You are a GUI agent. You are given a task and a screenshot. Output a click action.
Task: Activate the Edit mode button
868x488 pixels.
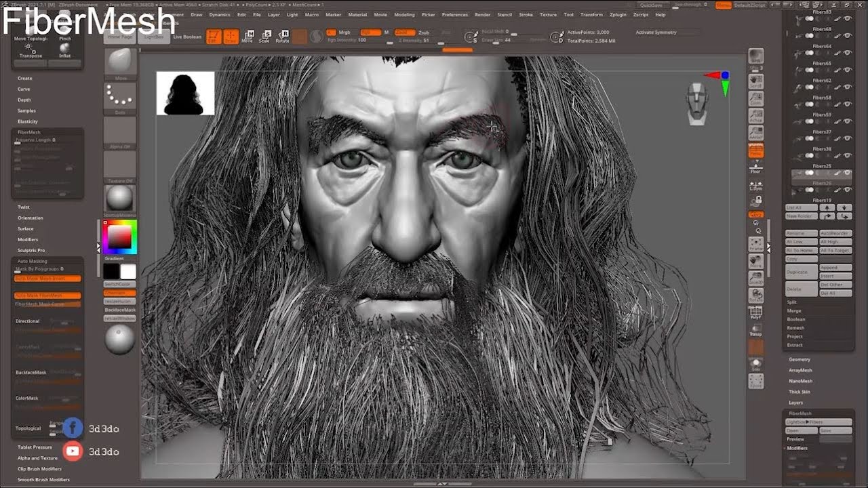pos(214,37)
